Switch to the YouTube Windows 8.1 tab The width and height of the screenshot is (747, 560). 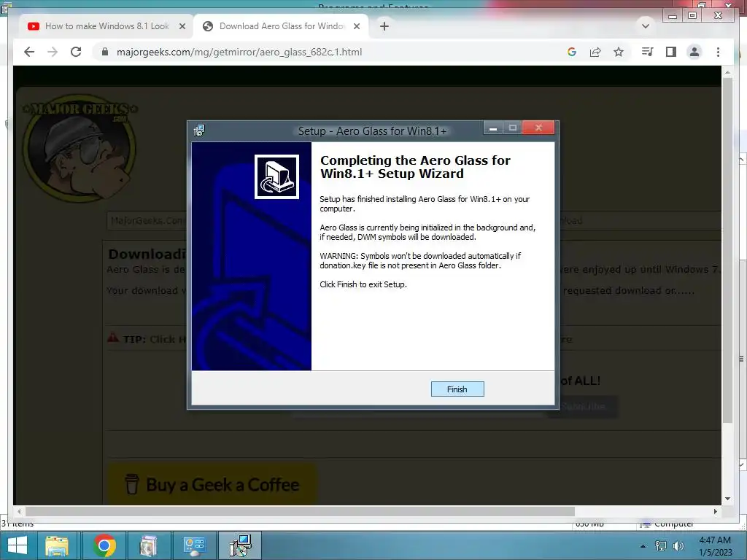click(x=106, y=26)
